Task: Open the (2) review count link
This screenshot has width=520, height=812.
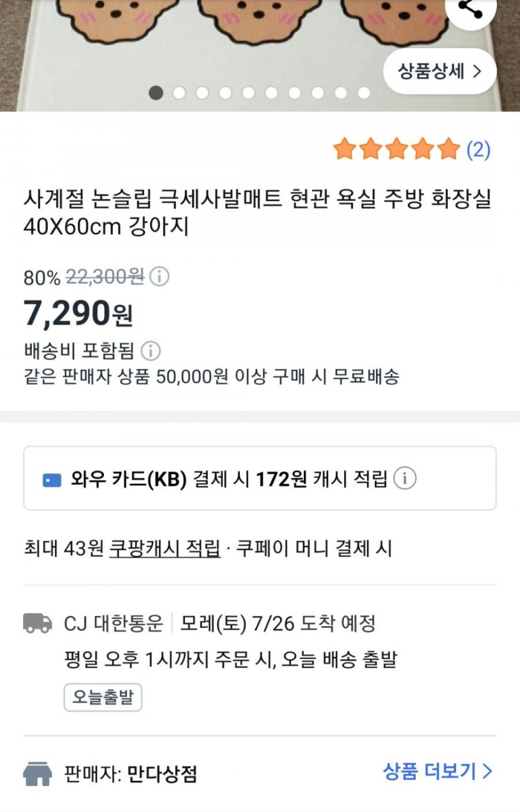Action: [478, 149]
